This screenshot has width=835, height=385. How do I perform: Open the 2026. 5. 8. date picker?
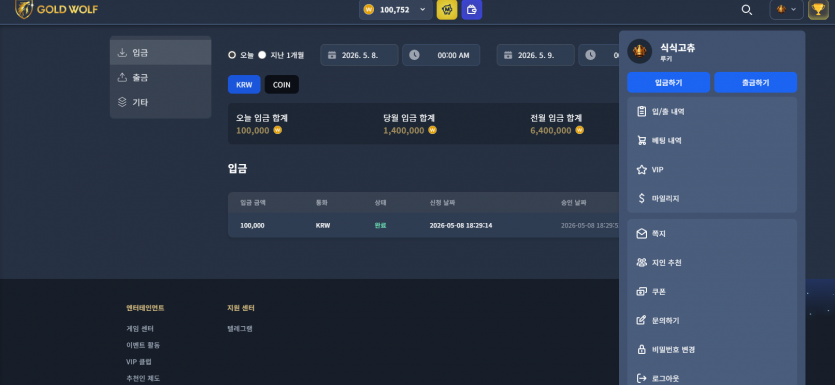pos(359,55)
